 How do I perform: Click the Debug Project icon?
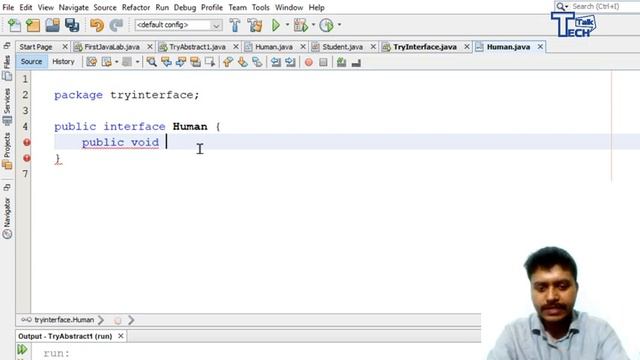tap(301, 25)
